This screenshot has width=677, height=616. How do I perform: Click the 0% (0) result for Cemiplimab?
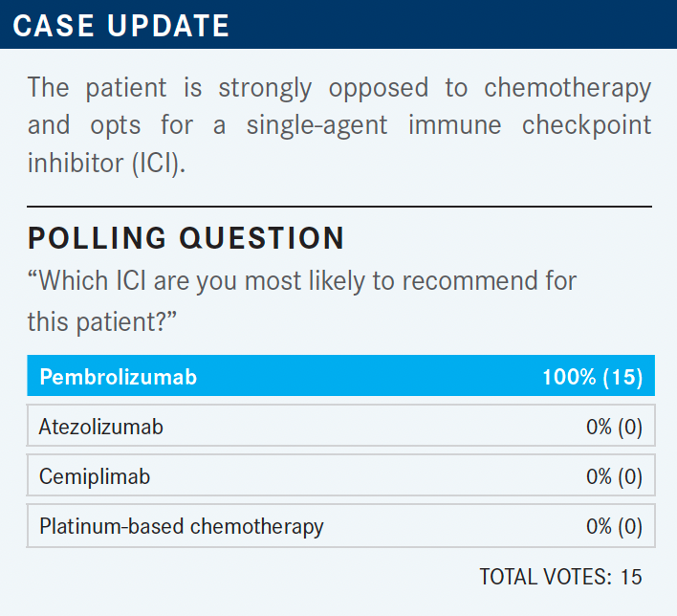tap(614, 477)
